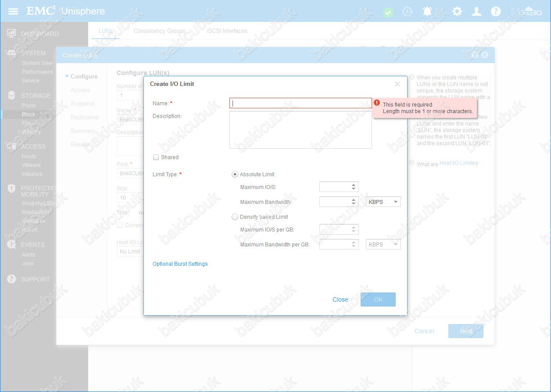Click the red error icon beside Name field
Viewport: 551px width, 392px height.
(x=377, y=103)
